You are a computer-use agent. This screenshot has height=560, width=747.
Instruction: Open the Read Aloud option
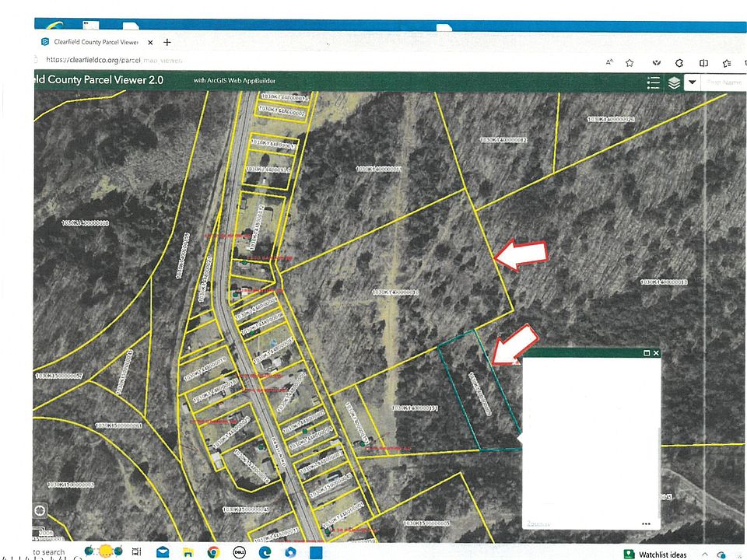point(609,63)
